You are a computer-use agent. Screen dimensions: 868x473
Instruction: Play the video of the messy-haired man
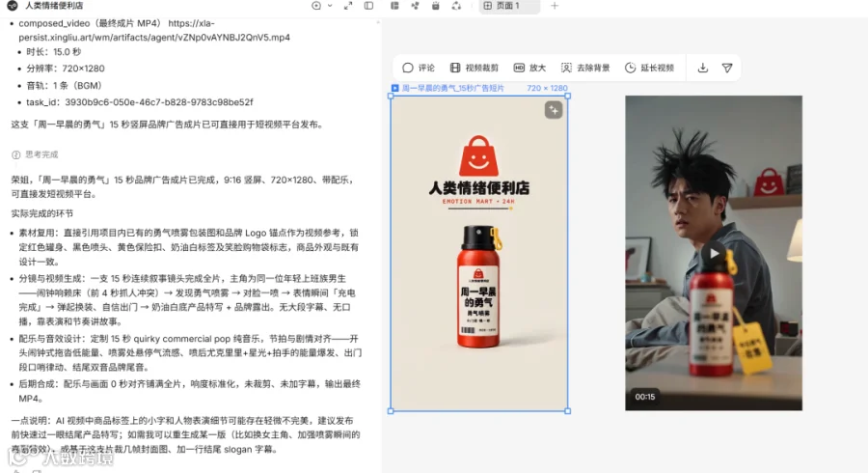pos(714,253)
